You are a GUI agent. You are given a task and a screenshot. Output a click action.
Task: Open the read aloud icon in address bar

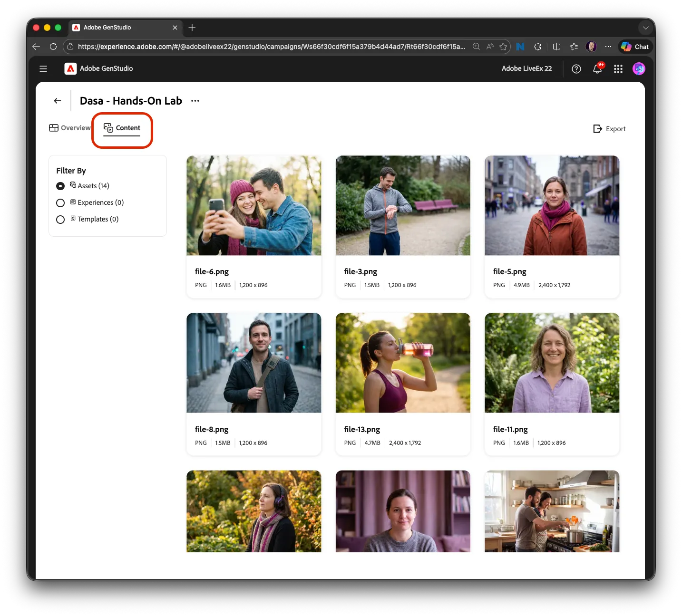point(490,47)
